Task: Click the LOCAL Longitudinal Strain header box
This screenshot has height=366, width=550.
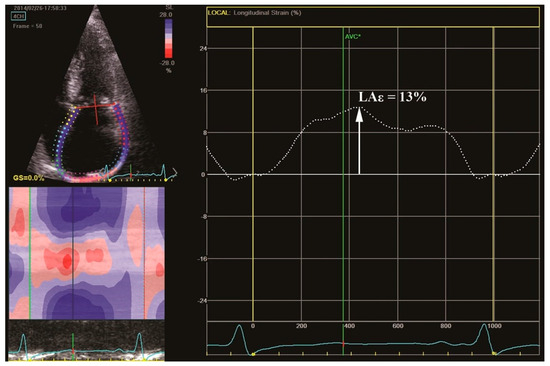Action: 373,17
